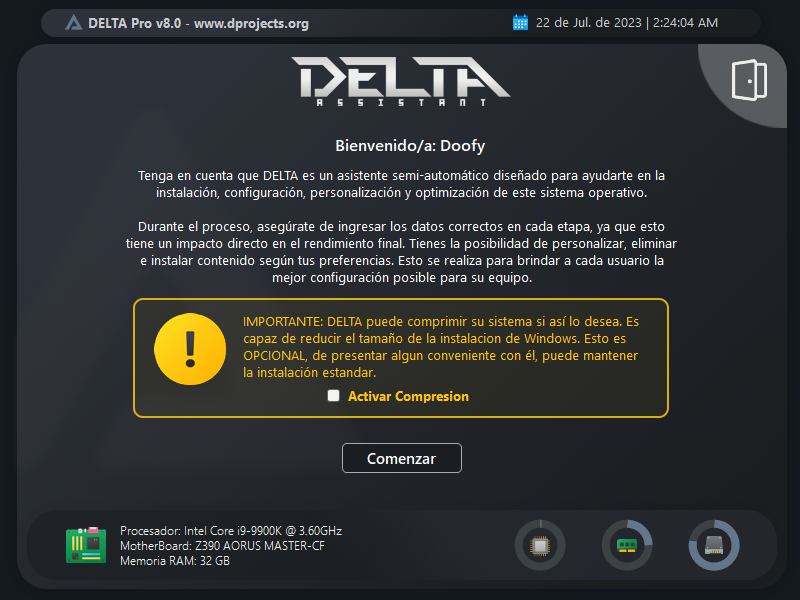Click the Comenzar button
800x600 pixels.
coord(402,458)
